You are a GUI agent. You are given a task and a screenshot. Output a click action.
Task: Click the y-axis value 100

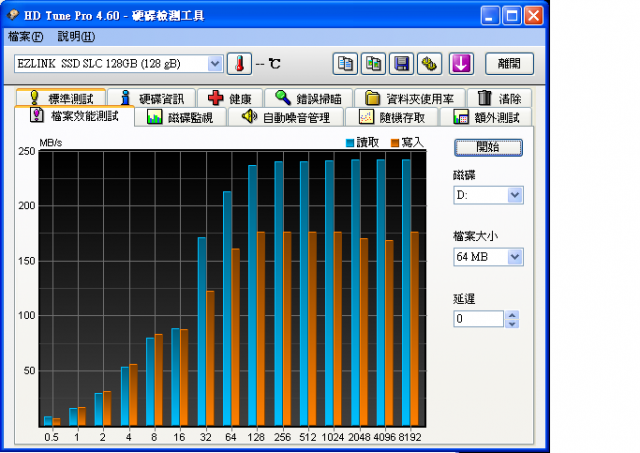click(x=27, y=315)
